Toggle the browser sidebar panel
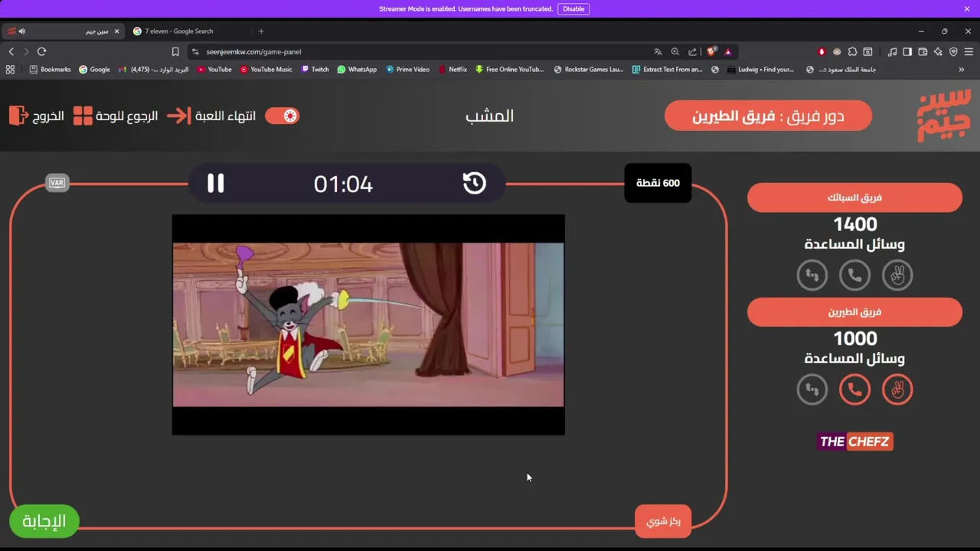This screenshot has height=551, width=980. (907, 51)
